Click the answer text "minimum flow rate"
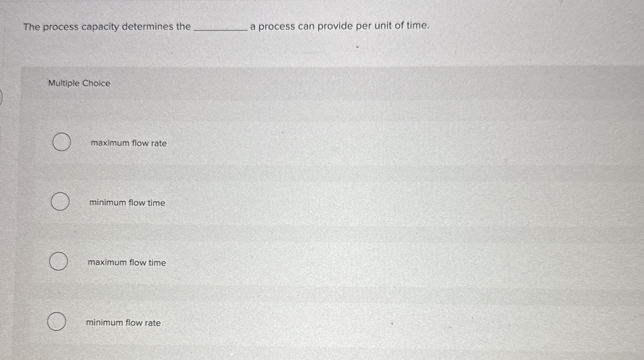 (x=123, y=322)
